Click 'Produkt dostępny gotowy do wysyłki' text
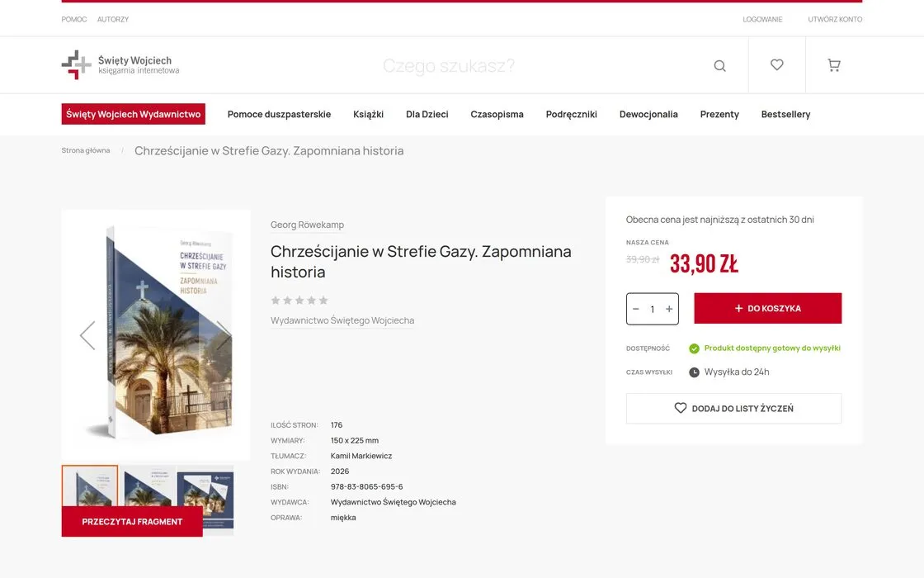 pyautogui.click(x=772, y=348)
